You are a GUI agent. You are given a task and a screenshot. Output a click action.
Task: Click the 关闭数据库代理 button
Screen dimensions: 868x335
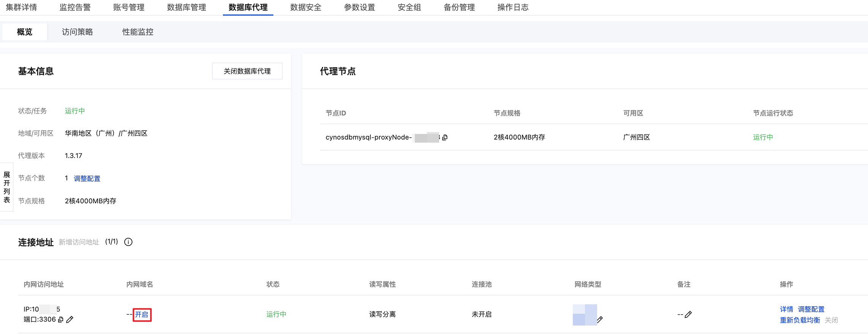tap(247, 71)
